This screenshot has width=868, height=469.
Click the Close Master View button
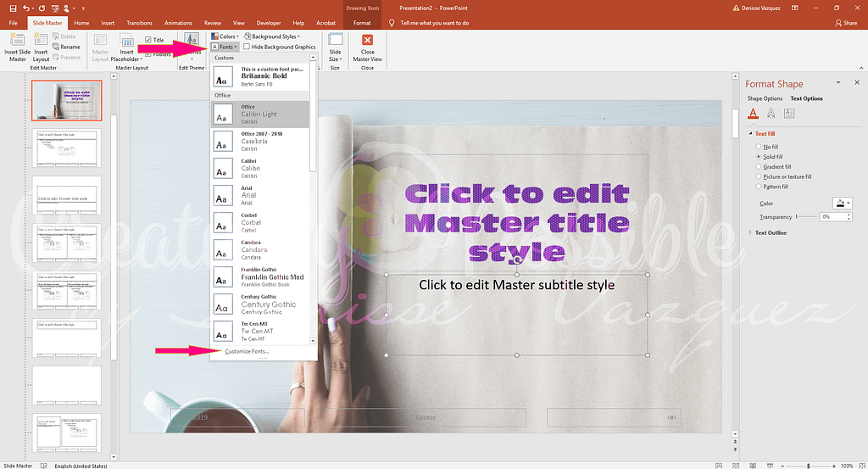[x=368, y=47]
